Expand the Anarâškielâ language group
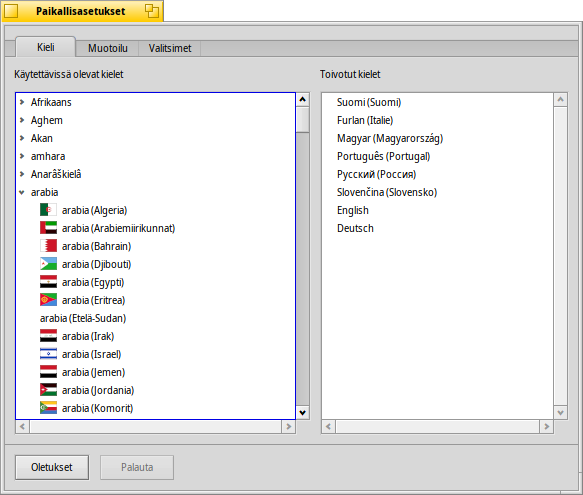 (x=22, y=174)
